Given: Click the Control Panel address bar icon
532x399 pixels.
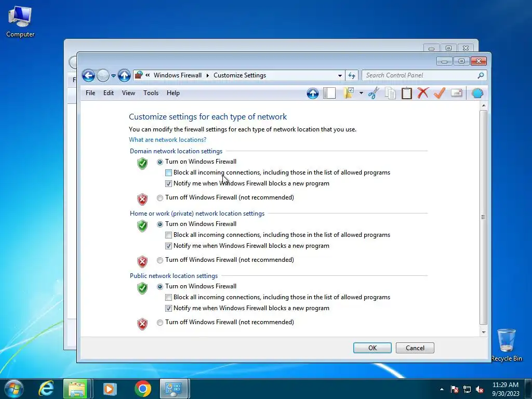Looking at the screenshot, I should (138, 75).
